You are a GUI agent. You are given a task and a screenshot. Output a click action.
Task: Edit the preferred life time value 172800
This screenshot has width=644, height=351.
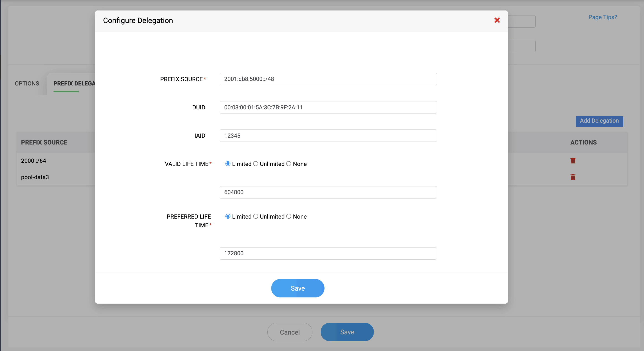(328, 253)
